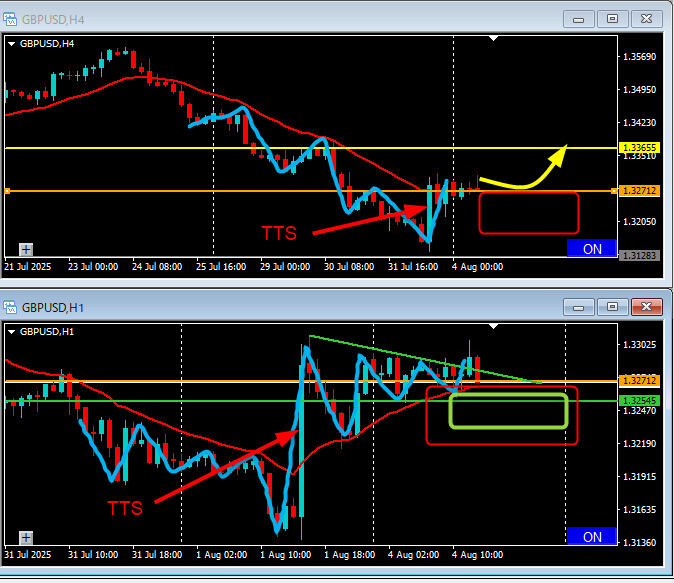674x583 pixels.
Task: Close the GBPUSD,H4 chart window
Action: tap(646, 19)
